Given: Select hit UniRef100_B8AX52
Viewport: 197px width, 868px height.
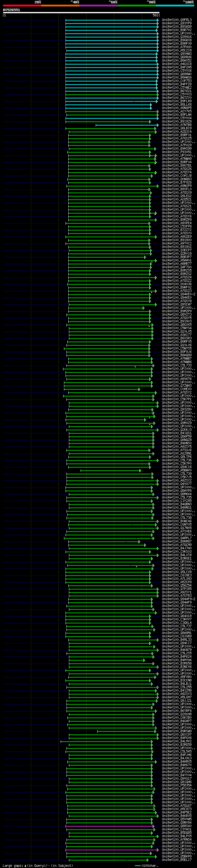Looking at the screenshot, I should [x=177, y=60].
